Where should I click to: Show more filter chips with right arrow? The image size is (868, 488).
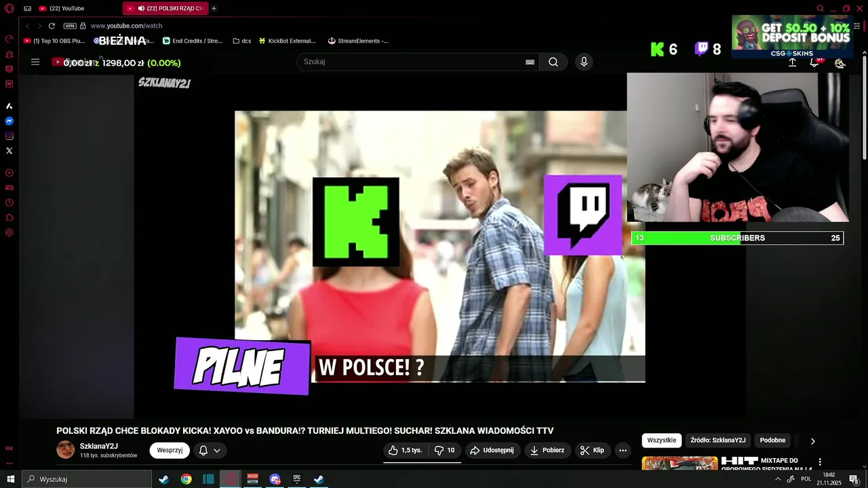(813, 441)
